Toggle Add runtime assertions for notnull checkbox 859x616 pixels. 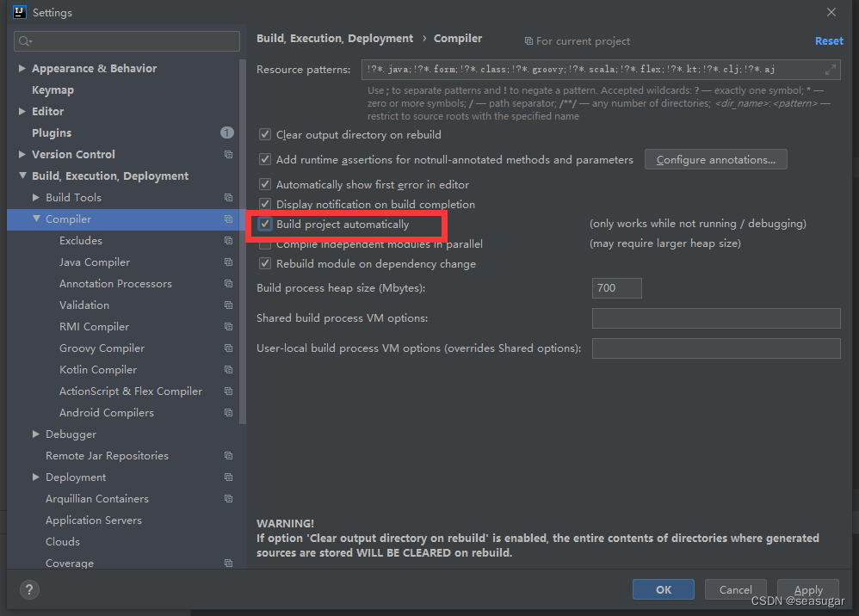265,159
